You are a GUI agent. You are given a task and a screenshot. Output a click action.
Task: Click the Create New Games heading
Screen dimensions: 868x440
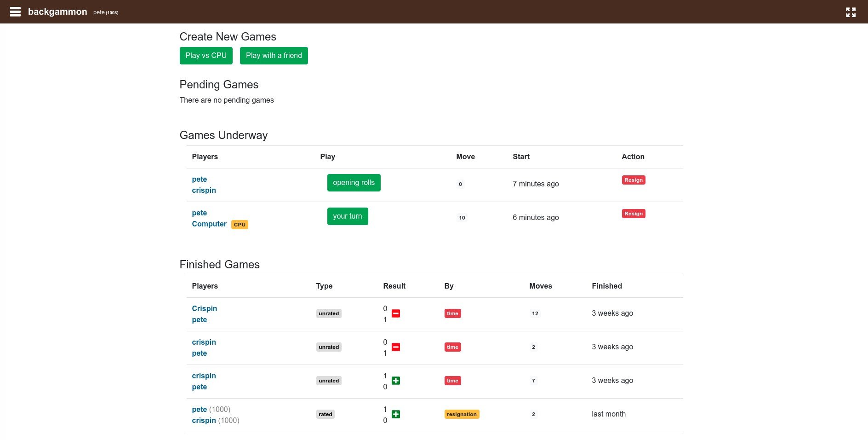coord(228,37)
